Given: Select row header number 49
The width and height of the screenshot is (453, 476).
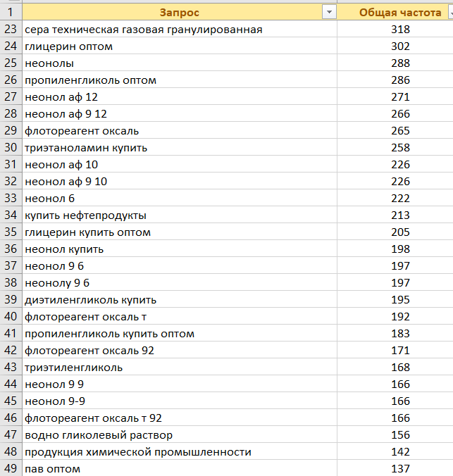Looking at the screenshot, I should 11,469.
